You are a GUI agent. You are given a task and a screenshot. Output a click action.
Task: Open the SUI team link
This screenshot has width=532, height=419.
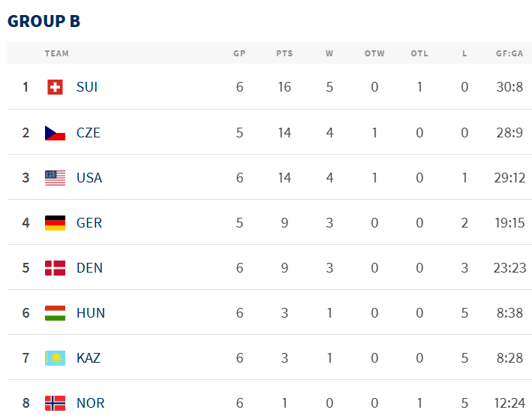point(87,87)
